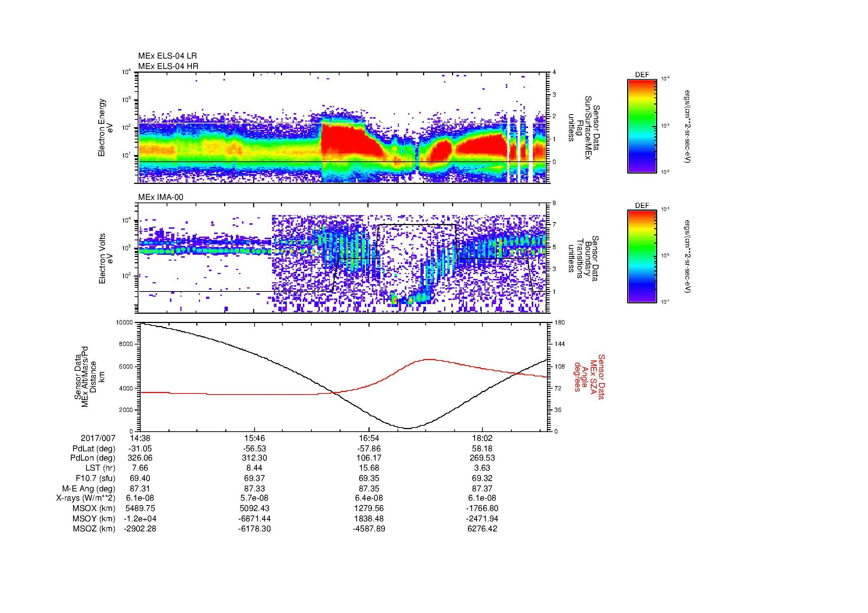Select the 'MEx IMA-00' panel title

pos(161,197)
